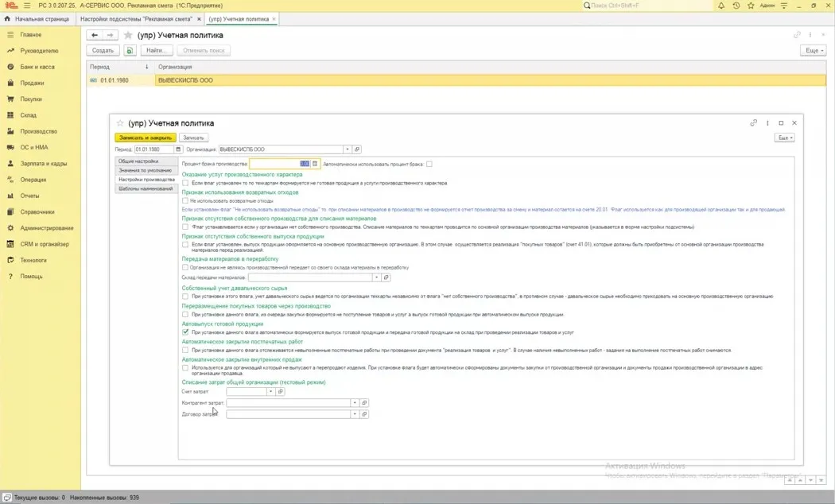Open Шаблоны наименований tab
835x504 pixels.
146,188
